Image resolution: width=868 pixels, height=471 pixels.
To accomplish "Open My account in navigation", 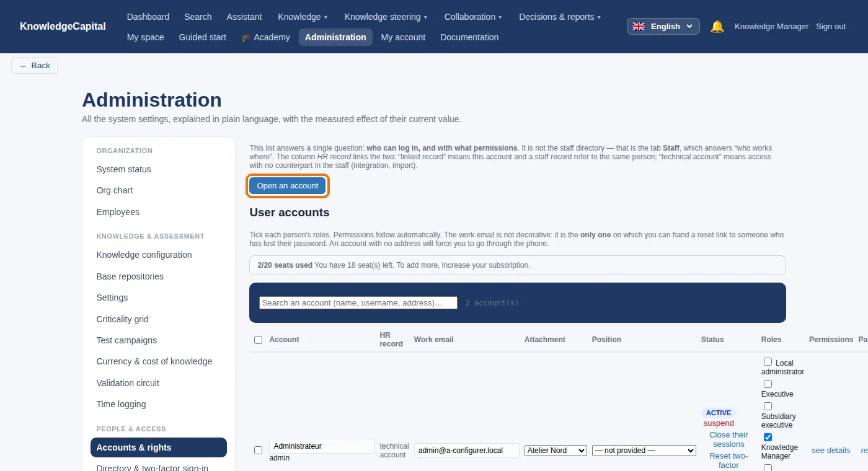I will tap(403, 37).
